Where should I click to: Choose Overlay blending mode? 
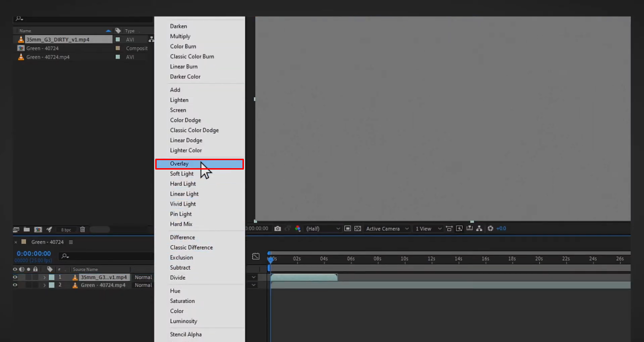point(200,164)
